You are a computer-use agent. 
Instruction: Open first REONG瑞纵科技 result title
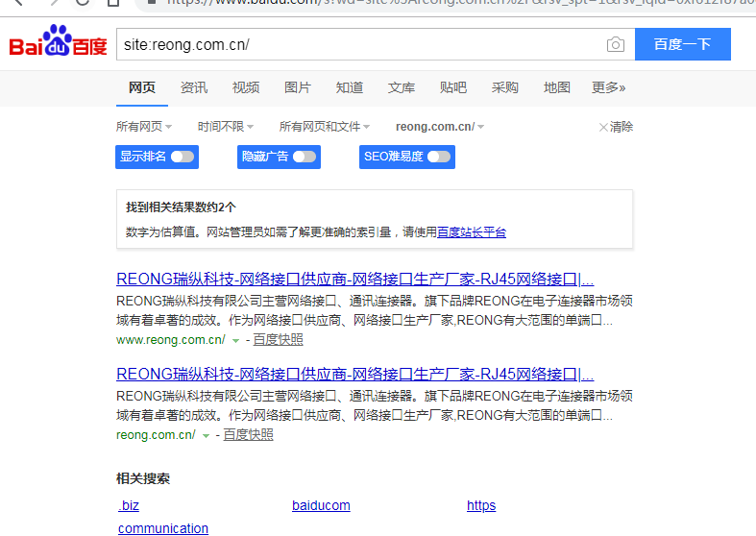(354, 280)
